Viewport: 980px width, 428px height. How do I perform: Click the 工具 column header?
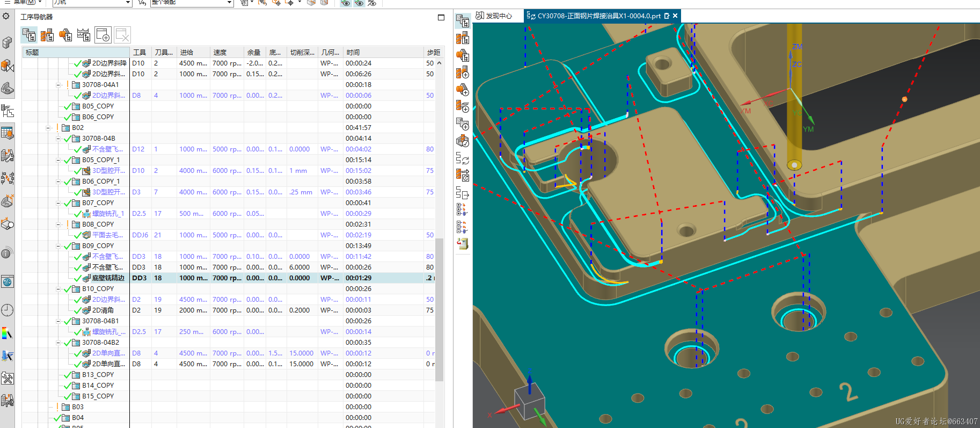coord(140,52)
